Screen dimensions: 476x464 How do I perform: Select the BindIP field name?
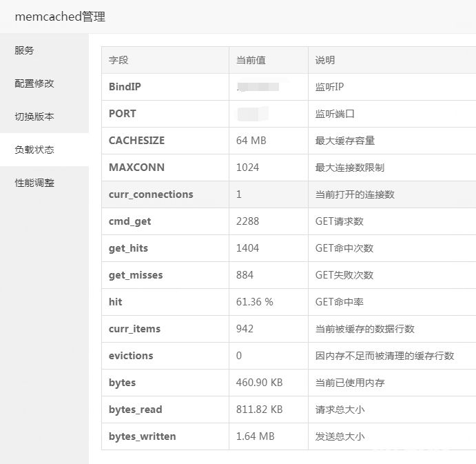[x=125, y=87]
